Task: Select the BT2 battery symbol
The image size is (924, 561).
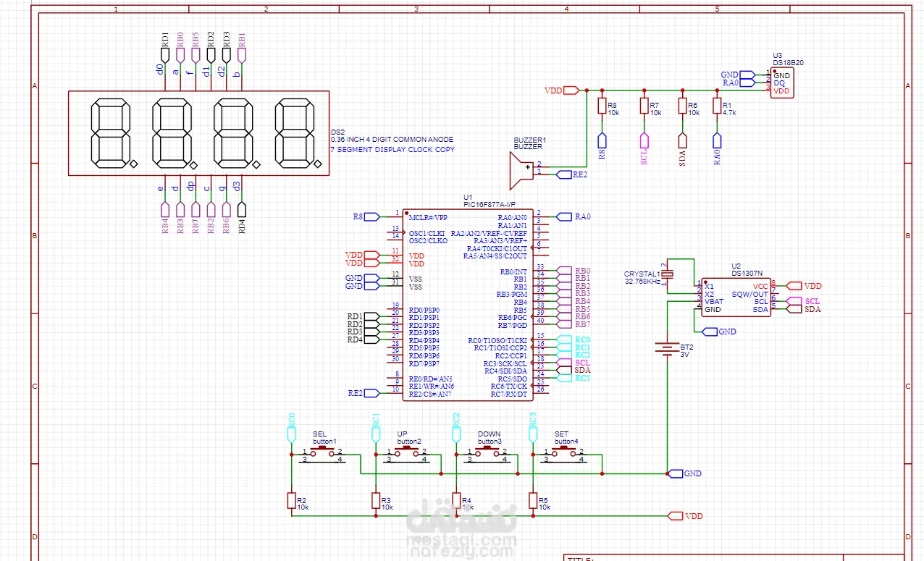Action: click(x=666, y=350)
